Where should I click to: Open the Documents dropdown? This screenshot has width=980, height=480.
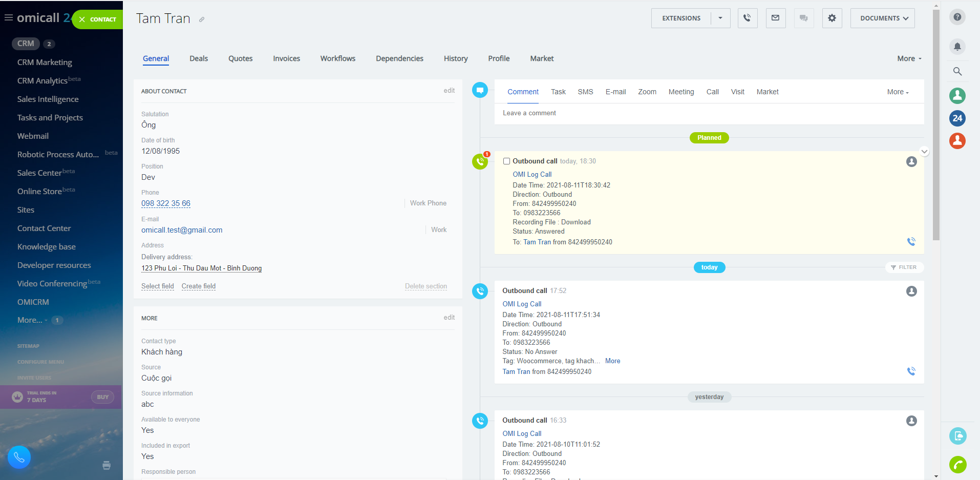(x=882, y=18)
